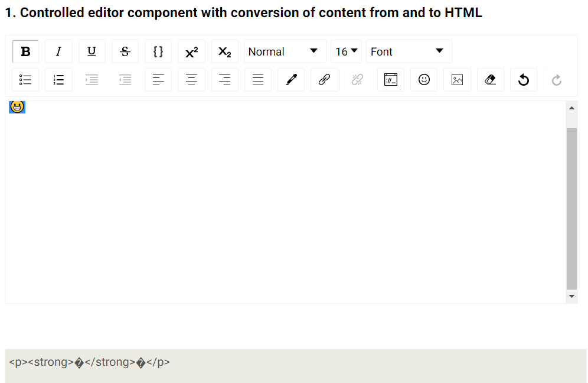This screenshot has height=383, width=588.
Task: Toggle underline formatting
Action: pyautogui.click(x=92, y=51)
